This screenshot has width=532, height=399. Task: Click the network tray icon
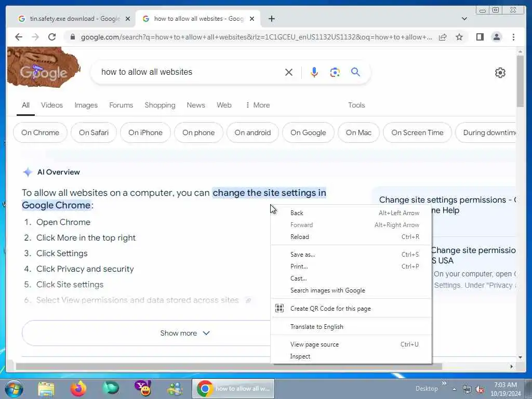point(467,389)
